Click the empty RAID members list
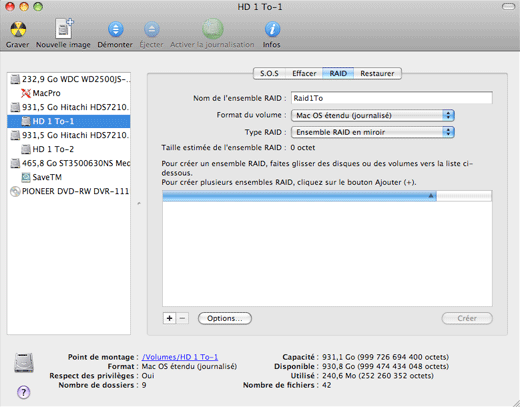Screen dimensions: 520x407 [327, 253]
